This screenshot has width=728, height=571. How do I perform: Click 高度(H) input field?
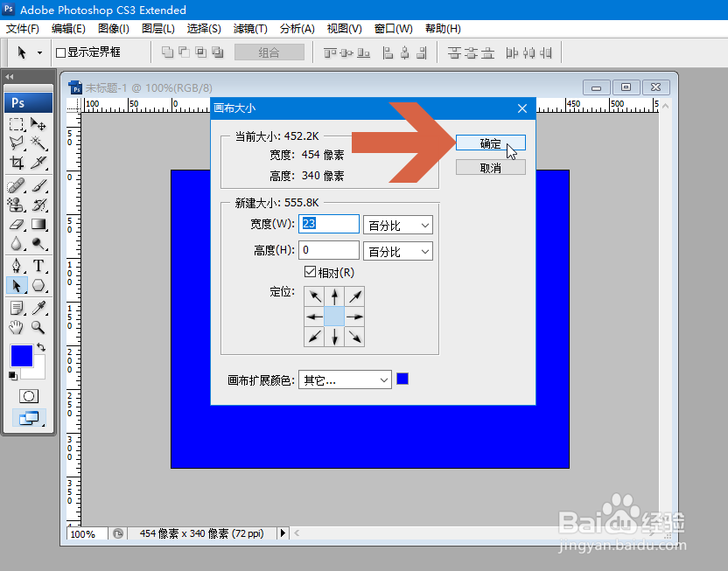click(329, 250)
